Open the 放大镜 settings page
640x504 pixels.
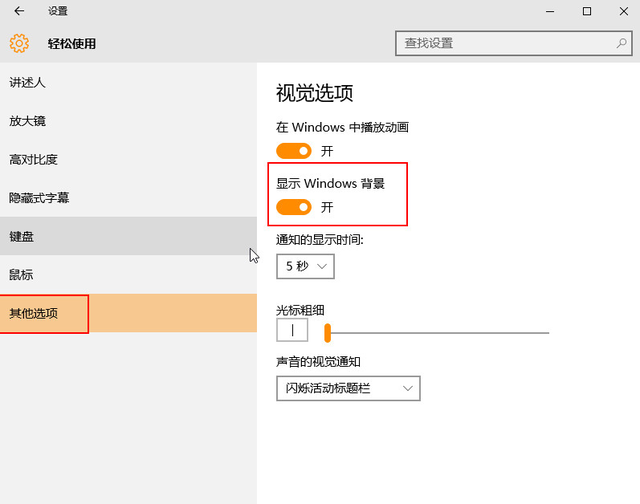[28, 121]
